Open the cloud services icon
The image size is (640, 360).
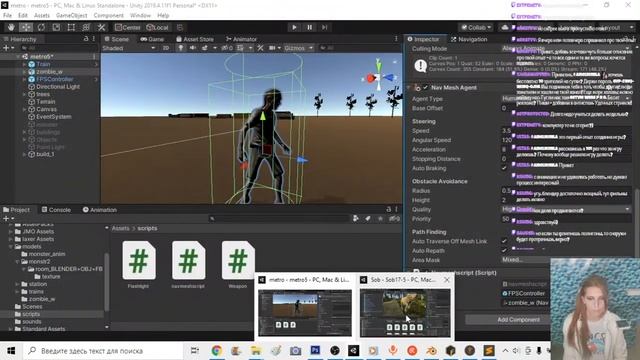click(x=505, y=27)
